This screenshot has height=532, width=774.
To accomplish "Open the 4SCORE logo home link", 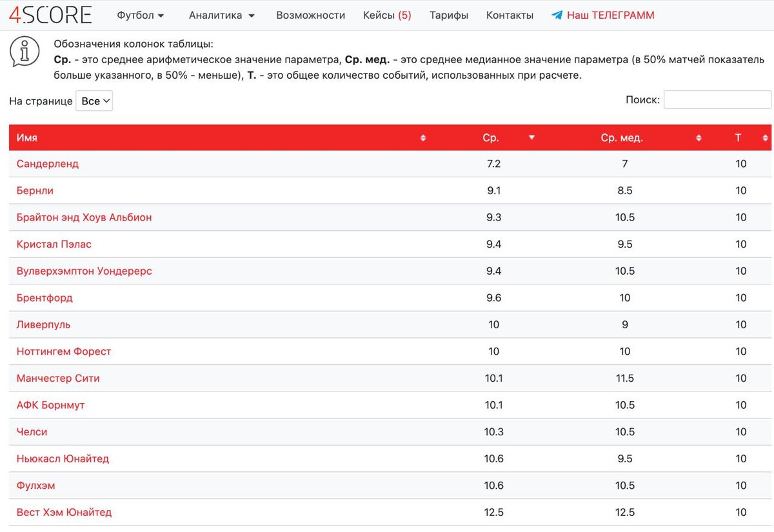I will (50, 14).
